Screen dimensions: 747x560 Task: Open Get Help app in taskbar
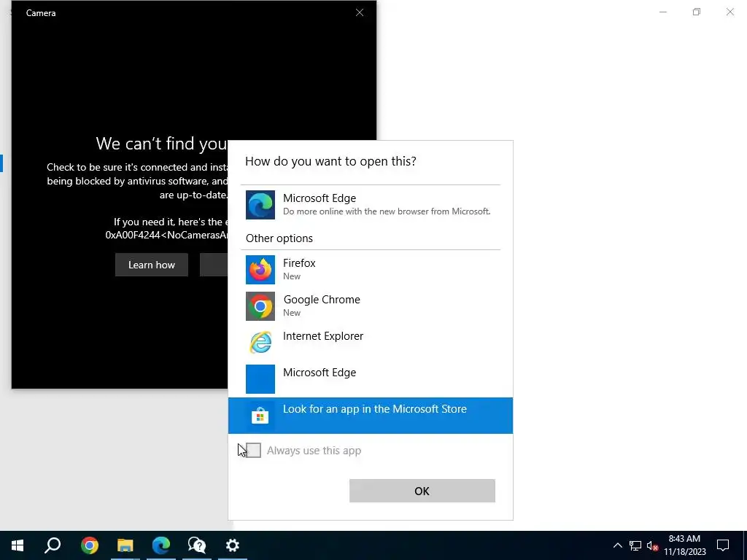pos(197,545)
